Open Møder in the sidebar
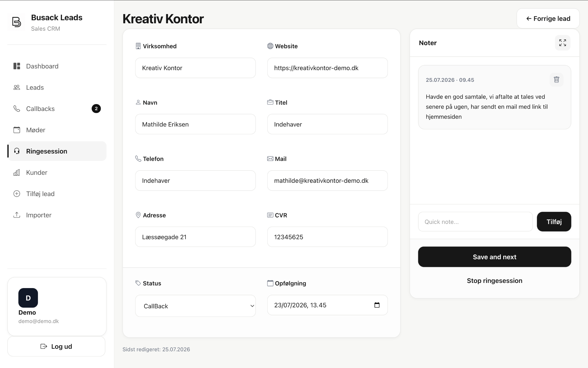Viewport: 588px width, 368px height. [57, 130]
